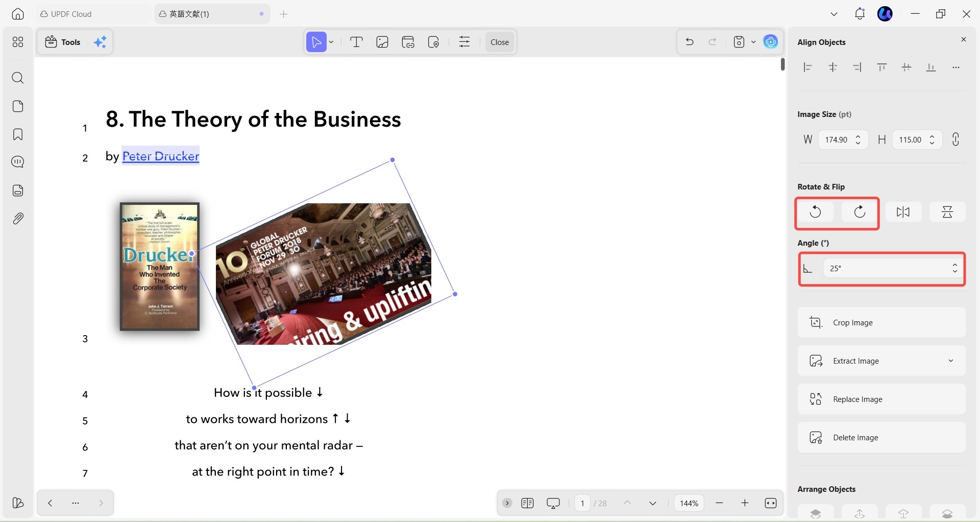Select the Text edit tool

click(x=356, y=42)
